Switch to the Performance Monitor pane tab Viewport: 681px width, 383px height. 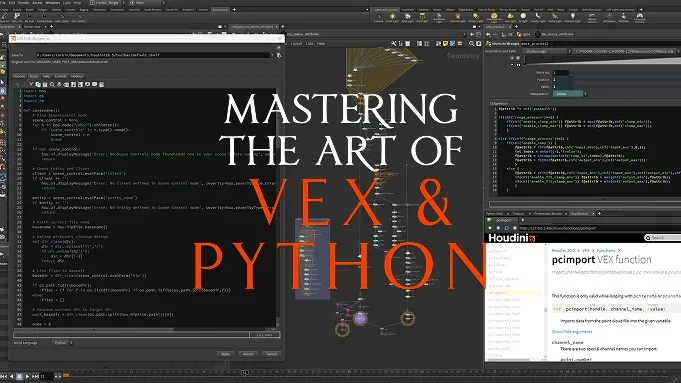pos(548,214)
